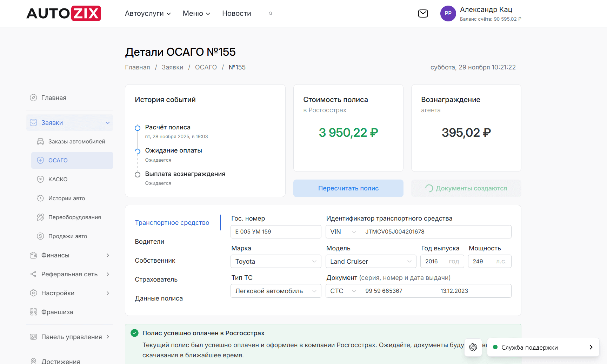This screenshot has width=607, height=364.
Task: Click the Гос. номер input field
Action: point(276,232)
